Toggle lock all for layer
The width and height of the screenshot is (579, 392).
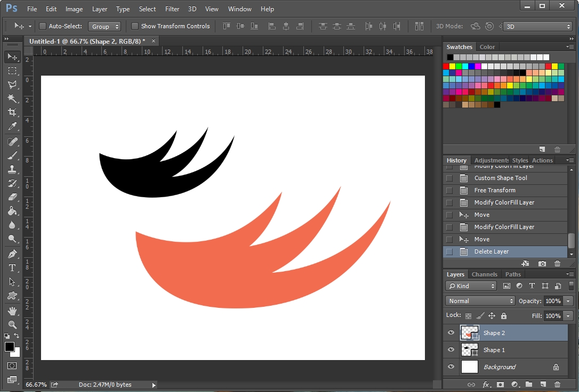(x=504, y=316)
